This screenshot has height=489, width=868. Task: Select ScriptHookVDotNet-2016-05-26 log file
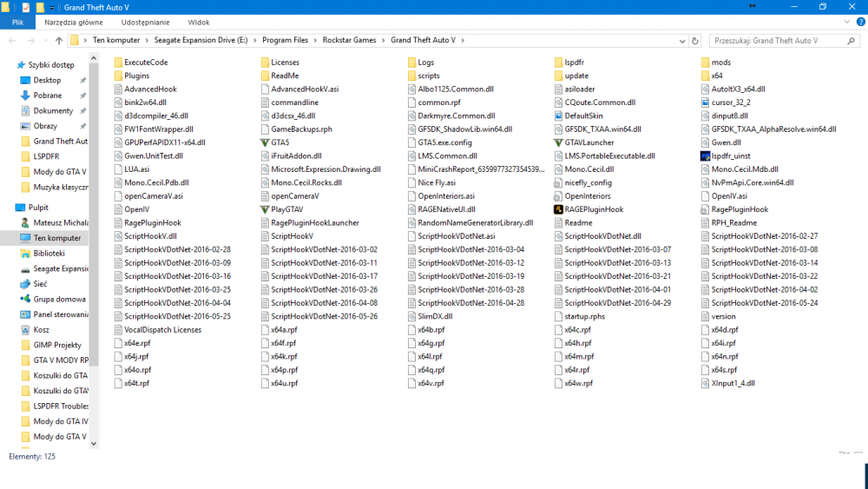point(319,316)
